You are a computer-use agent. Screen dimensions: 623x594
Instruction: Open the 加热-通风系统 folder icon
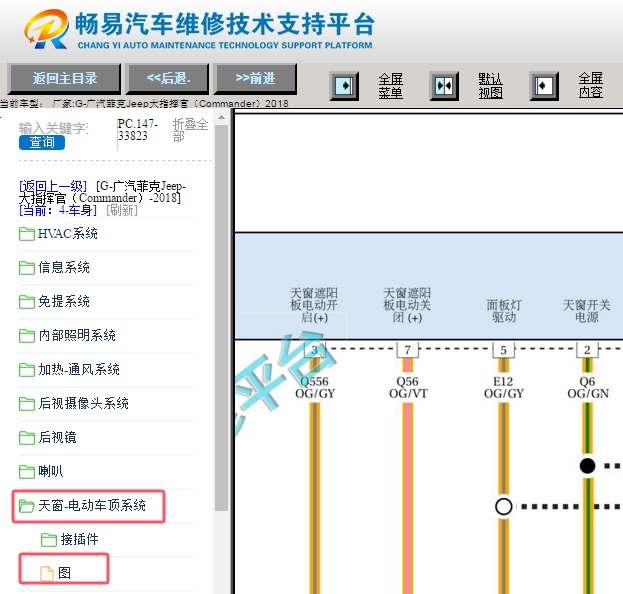coord(27,370)
